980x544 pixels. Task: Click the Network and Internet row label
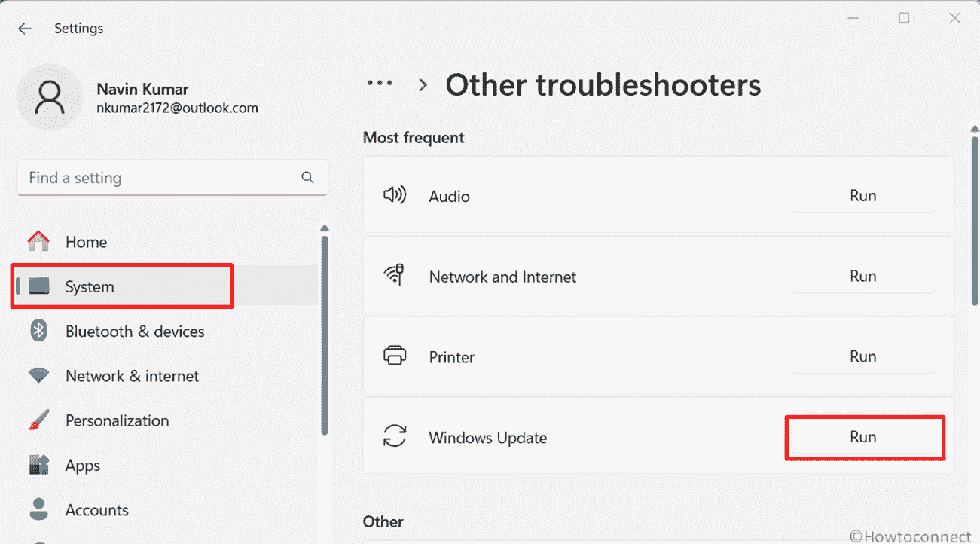tap(502, 277)
